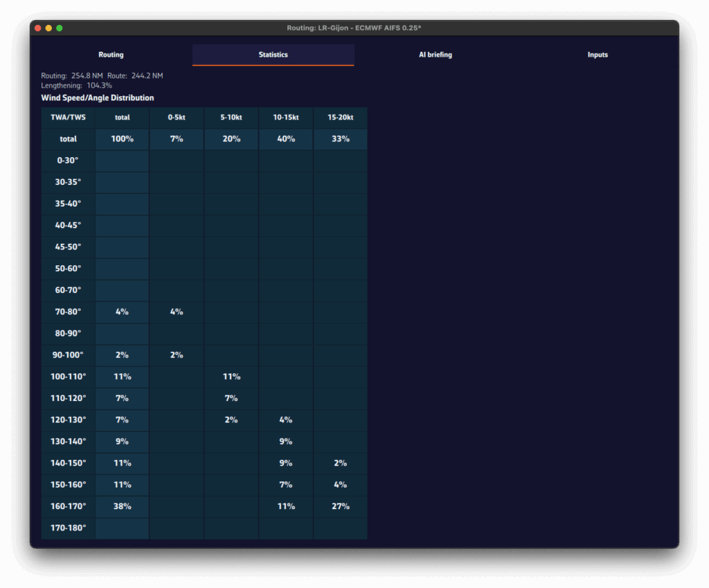Switch to the Routing tab
This screenshot has width=709, height=588.
click(111, 55)
